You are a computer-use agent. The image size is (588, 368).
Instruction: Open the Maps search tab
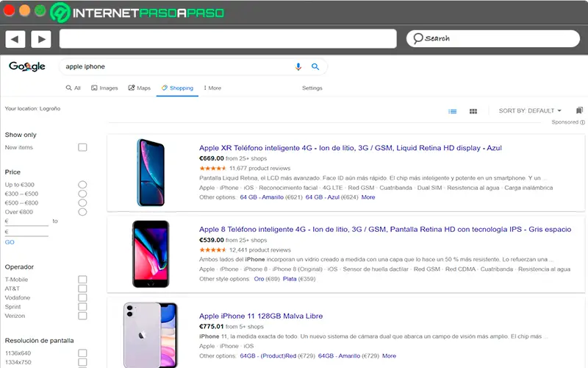pyautogui.click(x=139, y=88)
